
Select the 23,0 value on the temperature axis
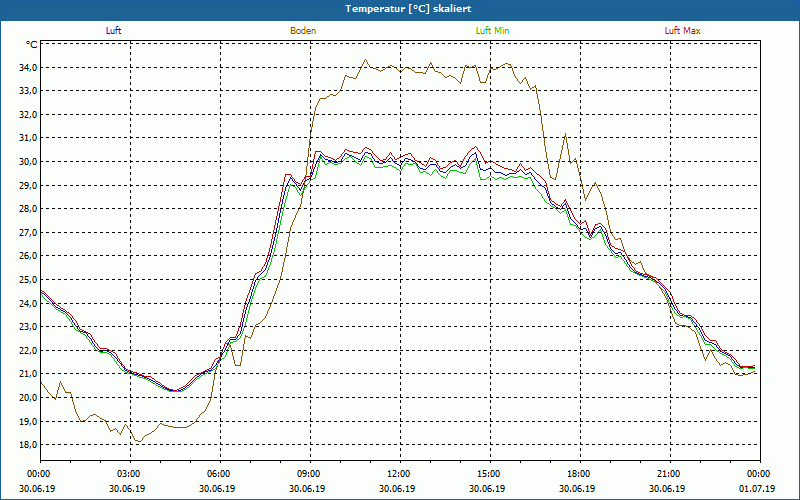[x=28, y=327]
